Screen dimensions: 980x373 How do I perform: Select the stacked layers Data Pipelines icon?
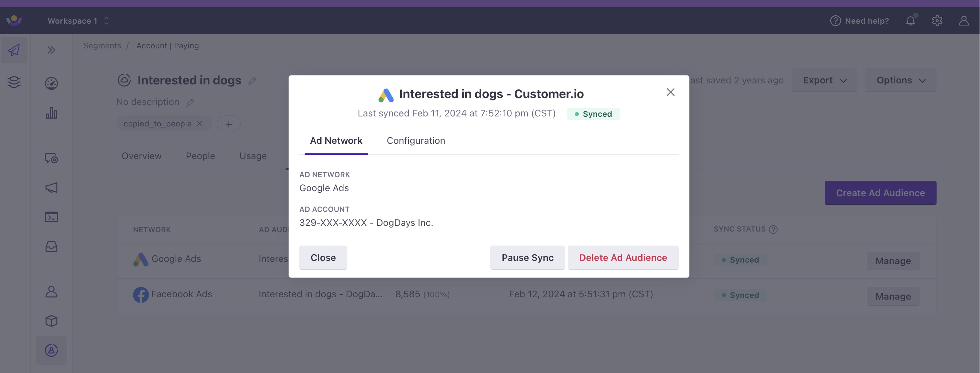coord(14,82)
